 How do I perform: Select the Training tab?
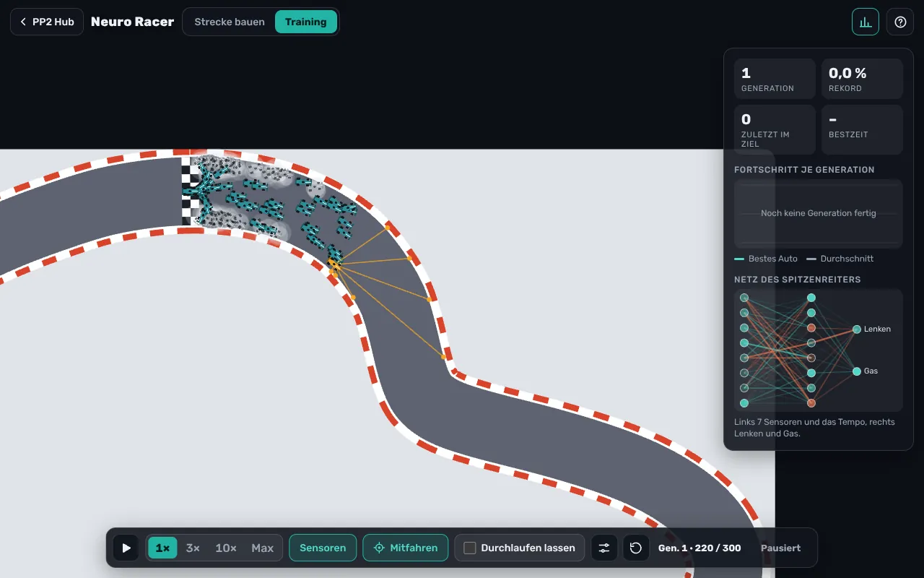pyautogui.click(x=306, y=22)
